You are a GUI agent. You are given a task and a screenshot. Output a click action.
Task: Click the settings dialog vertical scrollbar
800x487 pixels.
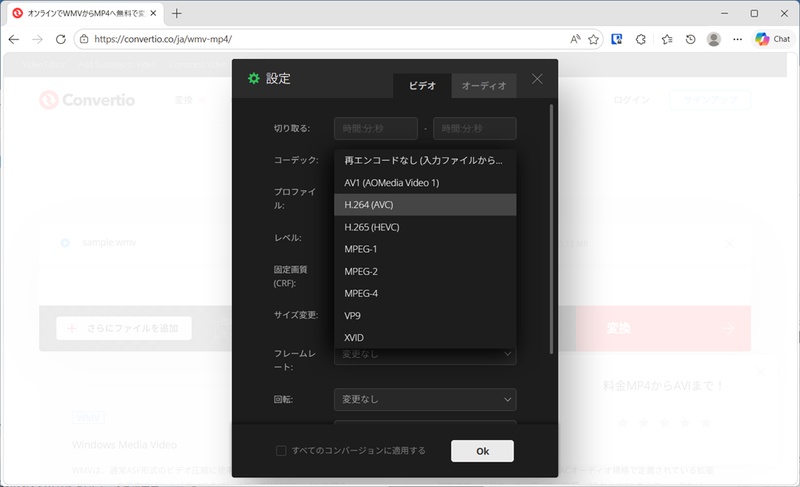pos(551,228)
